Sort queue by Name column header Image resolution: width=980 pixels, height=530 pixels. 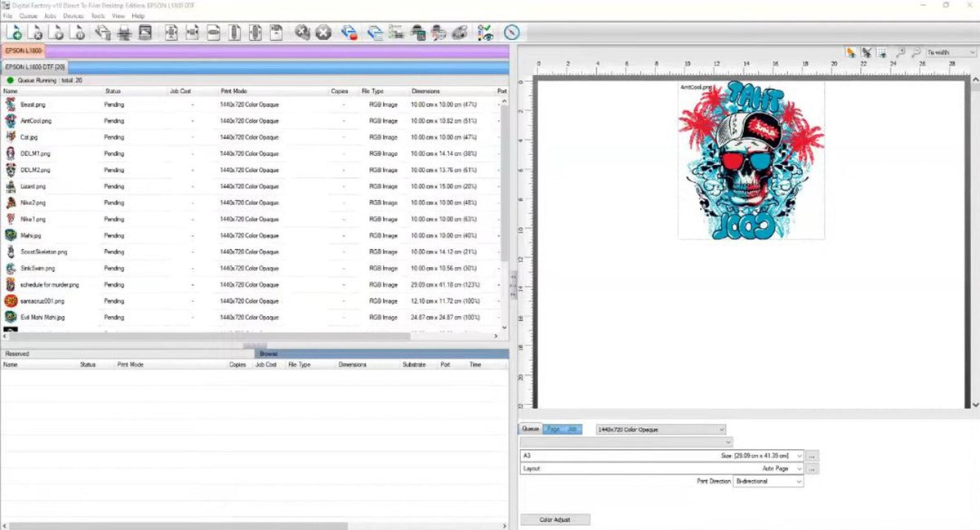pos(51,91)
